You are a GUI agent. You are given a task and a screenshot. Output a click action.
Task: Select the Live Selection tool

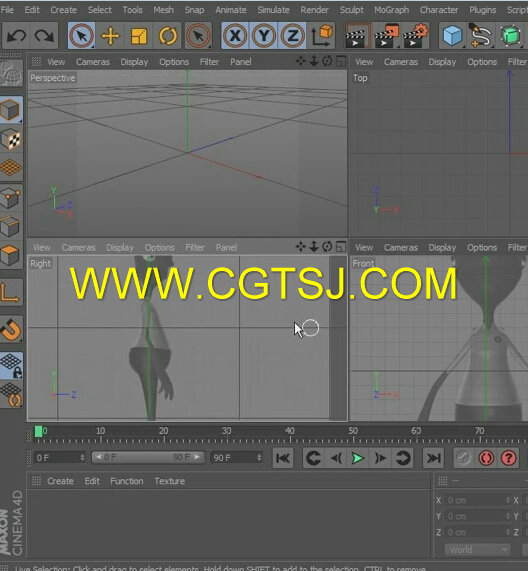tap(82, 36)
